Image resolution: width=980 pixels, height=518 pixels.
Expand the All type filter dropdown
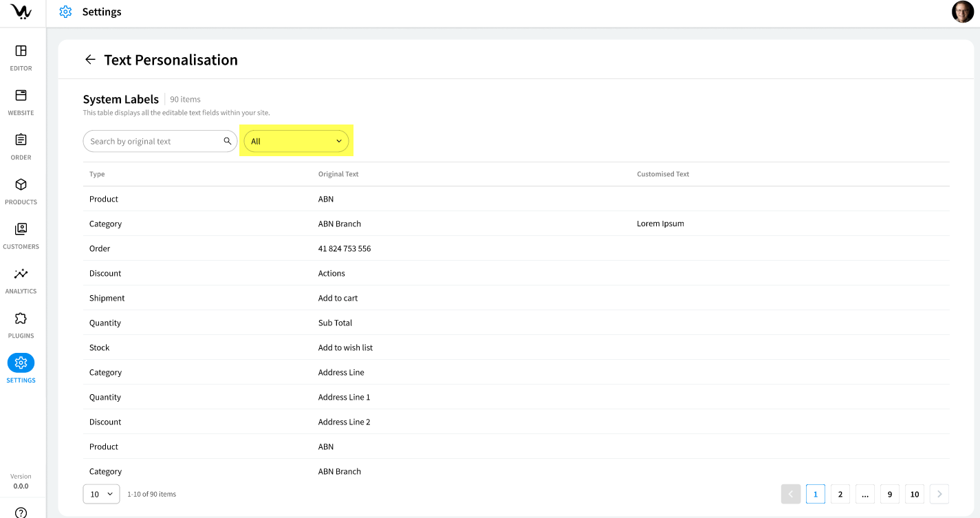pos(296,141)
